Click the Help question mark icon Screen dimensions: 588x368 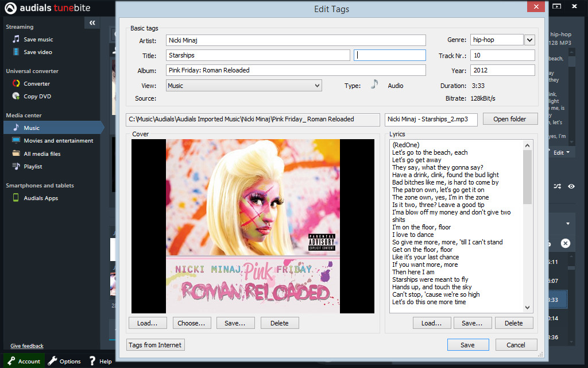(x=92, y=361)
